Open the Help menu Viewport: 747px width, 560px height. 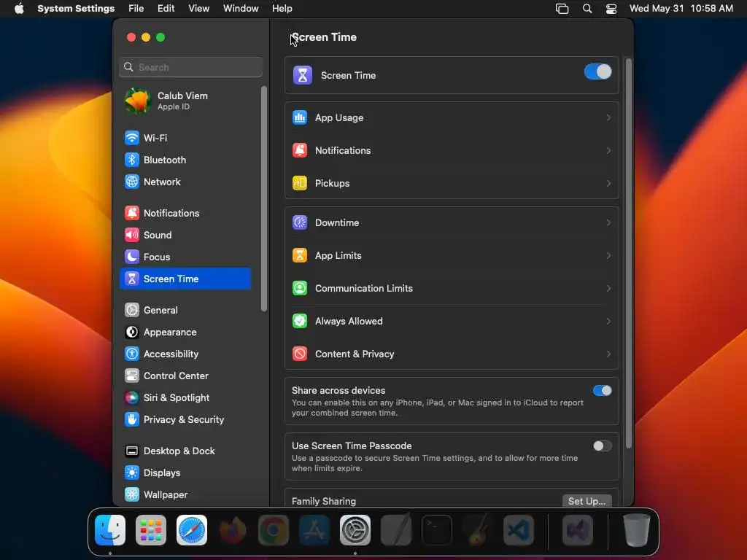pos(282,9)
